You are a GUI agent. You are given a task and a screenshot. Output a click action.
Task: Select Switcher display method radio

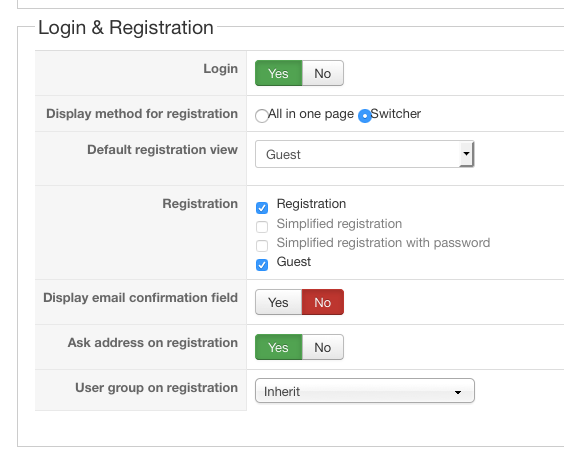pyautogui.click(x=365, y=116)
